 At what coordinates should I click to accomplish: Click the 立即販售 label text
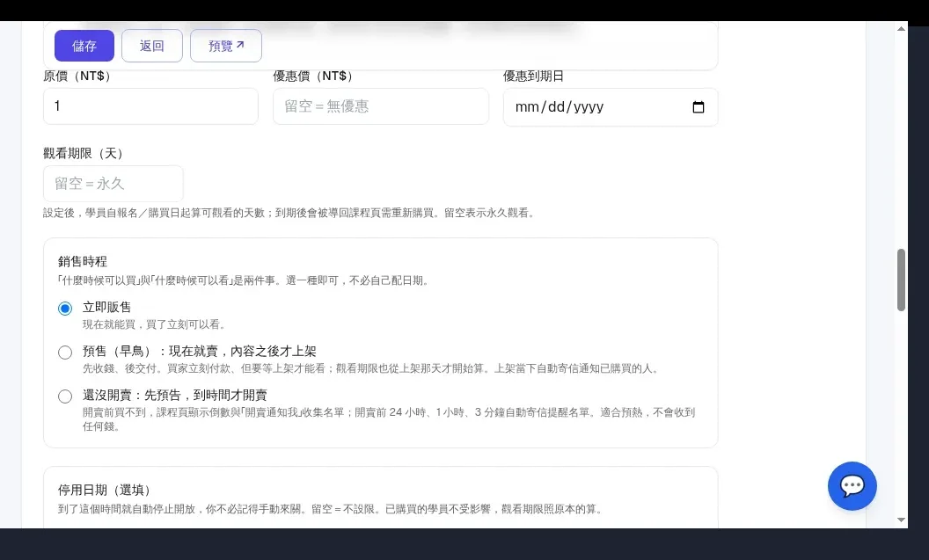(106, 307)
